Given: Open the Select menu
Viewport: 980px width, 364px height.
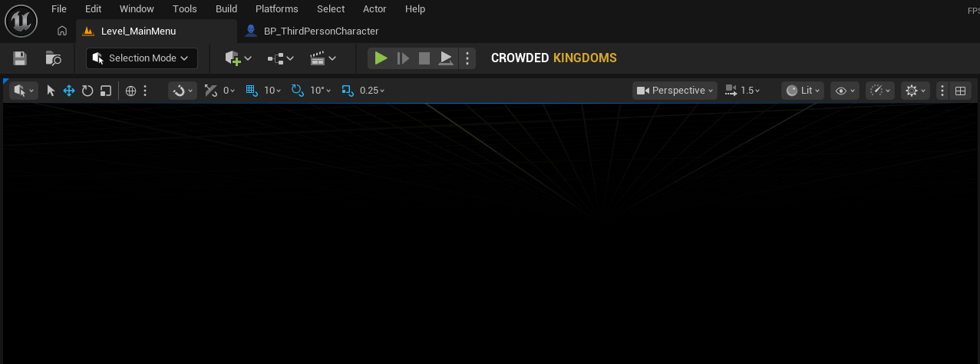Looking at the screenshot, I should pyautogui.click(x=331, y=9).
